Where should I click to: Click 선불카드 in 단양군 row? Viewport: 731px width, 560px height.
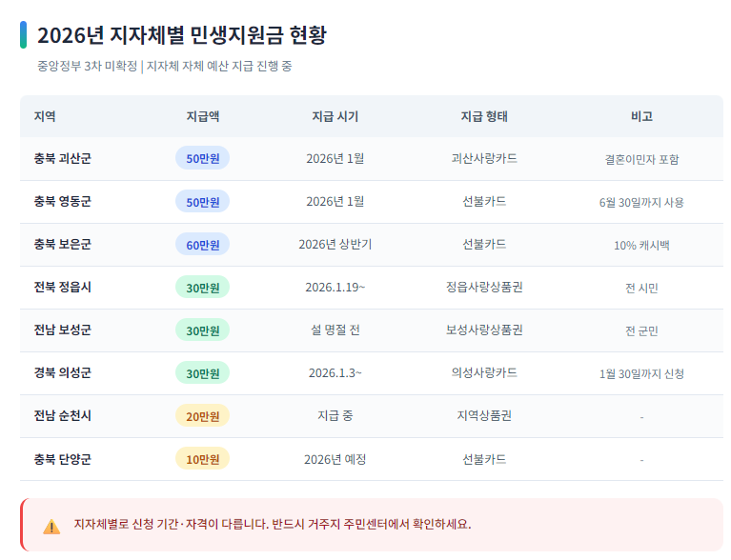[484, 459]
